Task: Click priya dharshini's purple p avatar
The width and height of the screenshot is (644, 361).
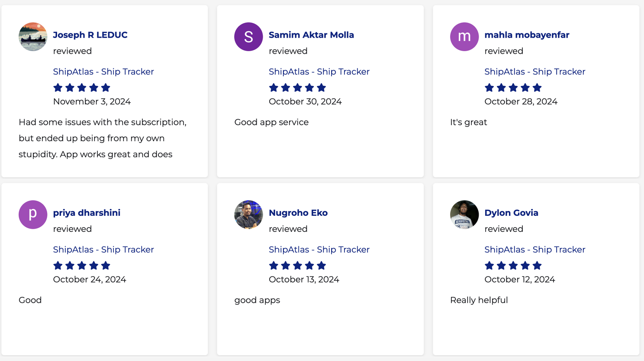Action: [x=33, y=215]
